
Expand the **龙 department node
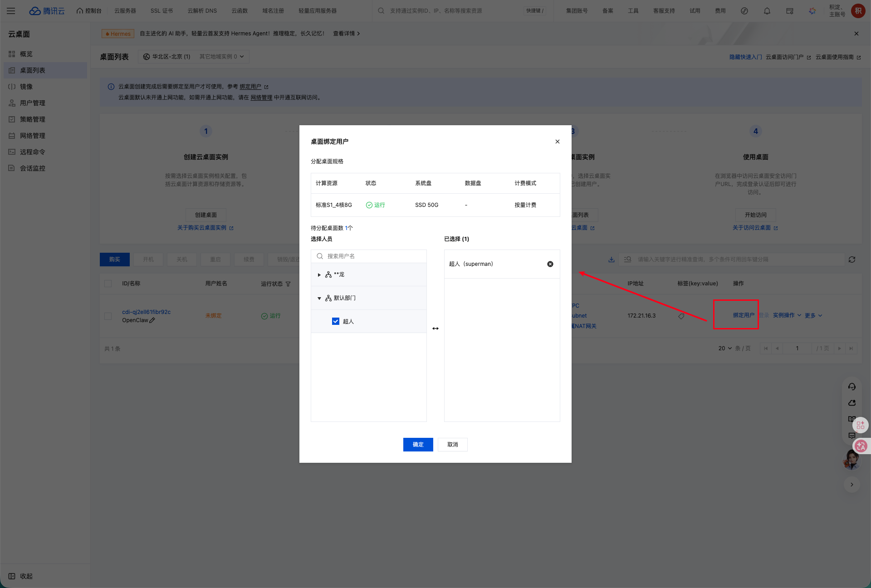click(x=319, y=274)
